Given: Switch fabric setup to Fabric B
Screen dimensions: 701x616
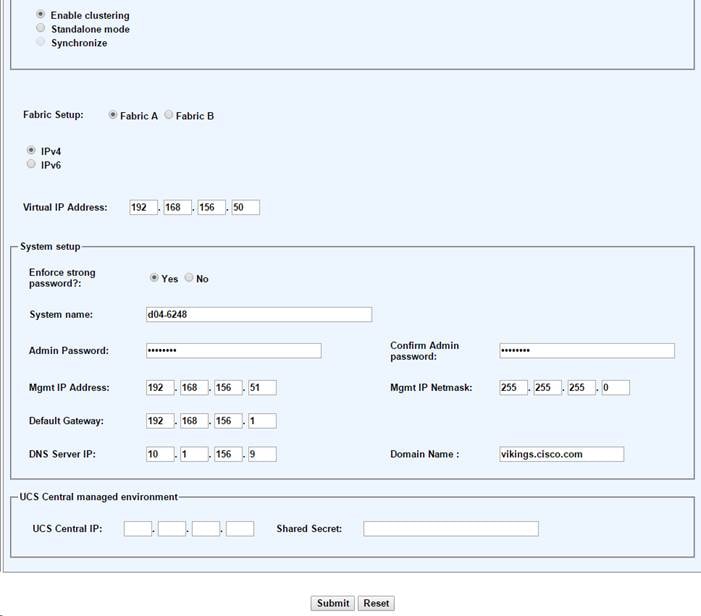Looking at the screenshot, I should (x=169, y=115).
